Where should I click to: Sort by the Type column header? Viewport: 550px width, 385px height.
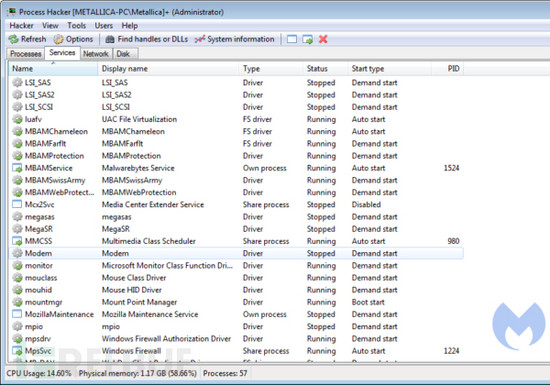(x=271, y=69)
